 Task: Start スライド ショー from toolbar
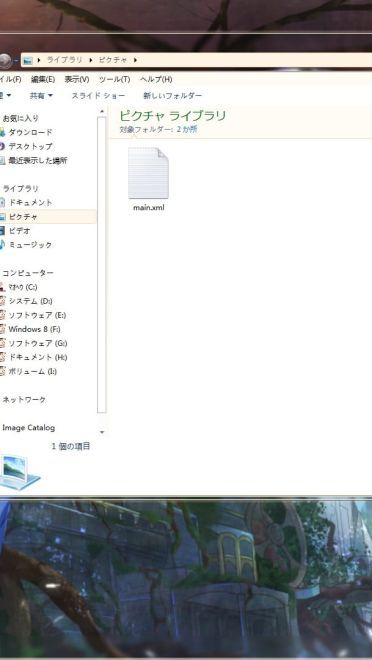click(98, 96)
